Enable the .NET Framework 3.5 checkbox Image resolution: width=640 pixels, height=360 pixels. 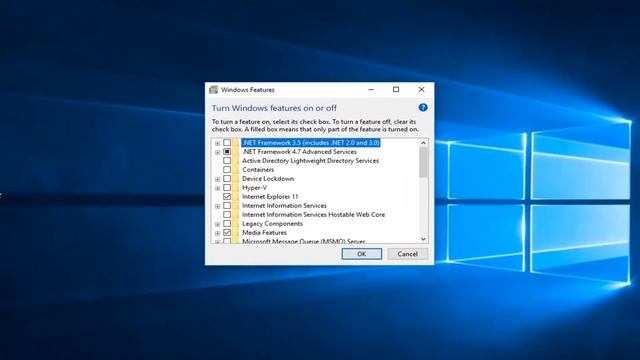(227, 143)
